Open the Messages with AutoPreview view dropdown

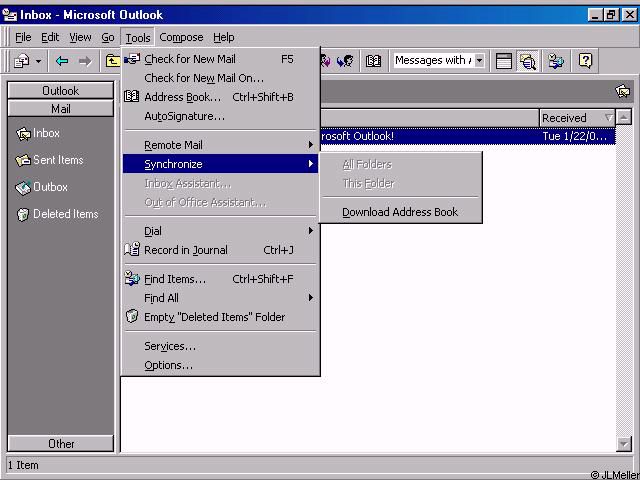click(x=480, y=61)
